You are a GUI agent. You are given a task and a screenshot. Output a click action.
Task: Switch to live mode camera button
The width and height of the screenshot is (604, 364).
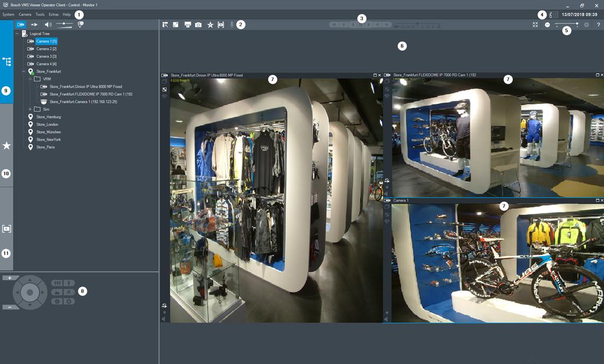[x=21, y=24]
